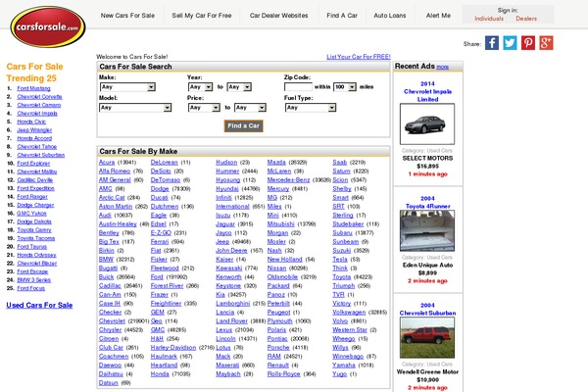Screen dimensions: 588x392
Task: Open 2004 Chevrolet Suburban photo thumbnail
Action: [427, 337]
